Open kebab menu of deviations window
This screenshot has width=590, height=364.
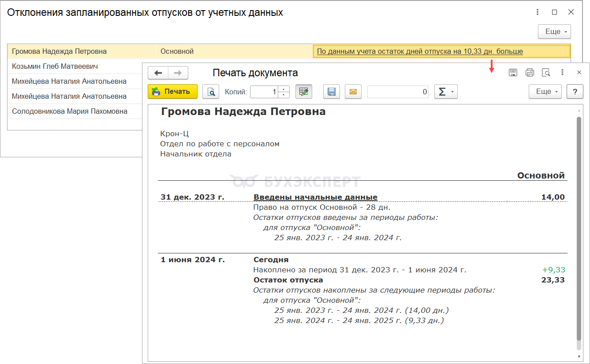click(x=538, y=12)
